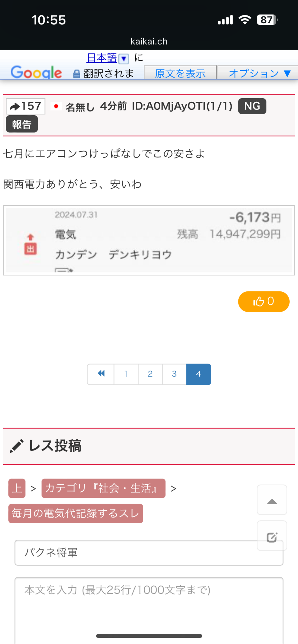Open the 日本語 language dropdown arrow
This screenshot has width=298, height=644.
[124, 59]
